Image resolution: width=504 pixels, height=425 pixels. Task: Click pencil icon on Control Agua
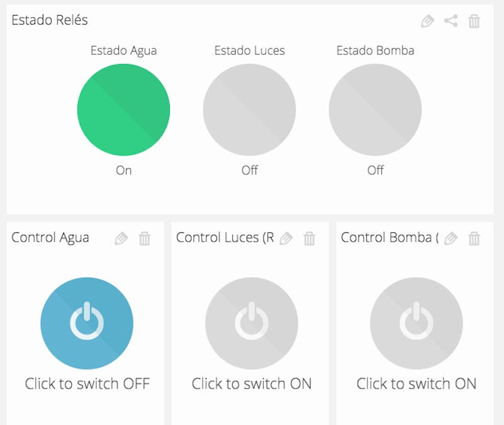coord(121,238)
